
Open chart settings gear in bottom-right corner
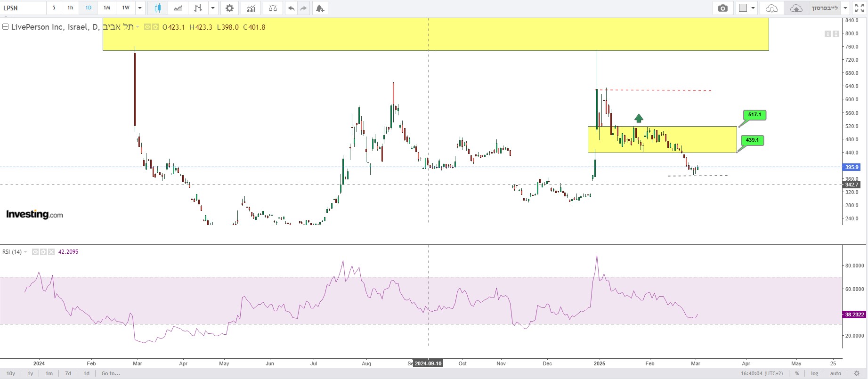[857, 373]
